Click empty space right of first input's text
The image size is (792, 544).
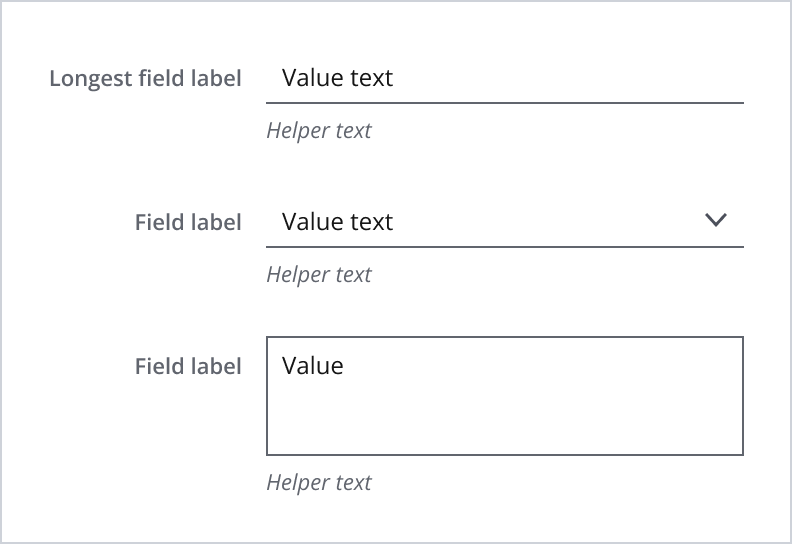(580, 78)
